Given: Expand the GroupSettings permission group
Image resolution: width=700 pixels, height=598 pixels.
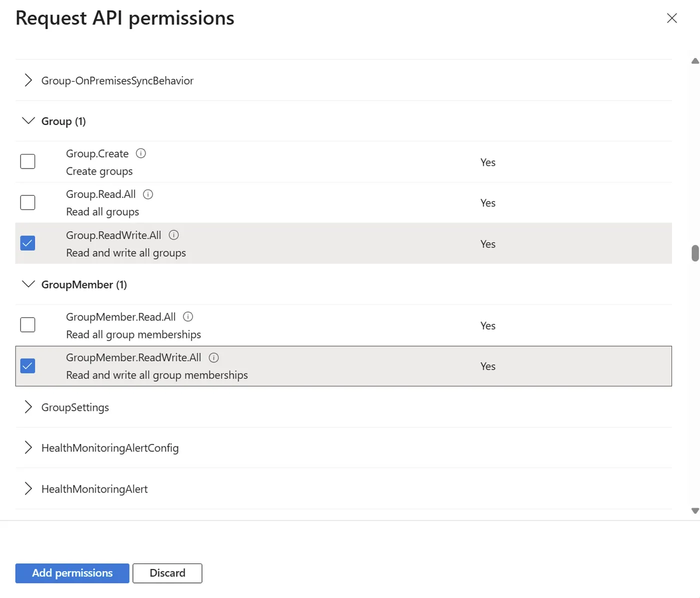Looking at the screenshot, I should coord(28,407).
